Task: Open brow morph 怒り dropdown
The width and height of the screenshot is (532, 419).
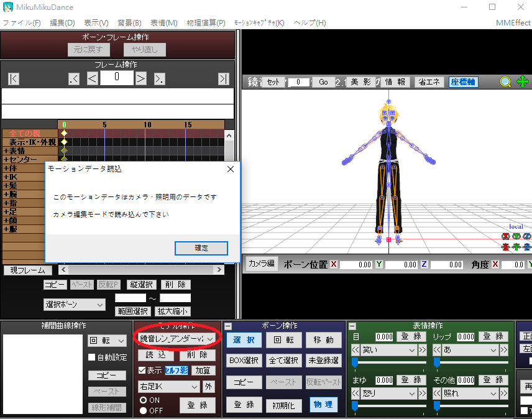Action: 388,394
